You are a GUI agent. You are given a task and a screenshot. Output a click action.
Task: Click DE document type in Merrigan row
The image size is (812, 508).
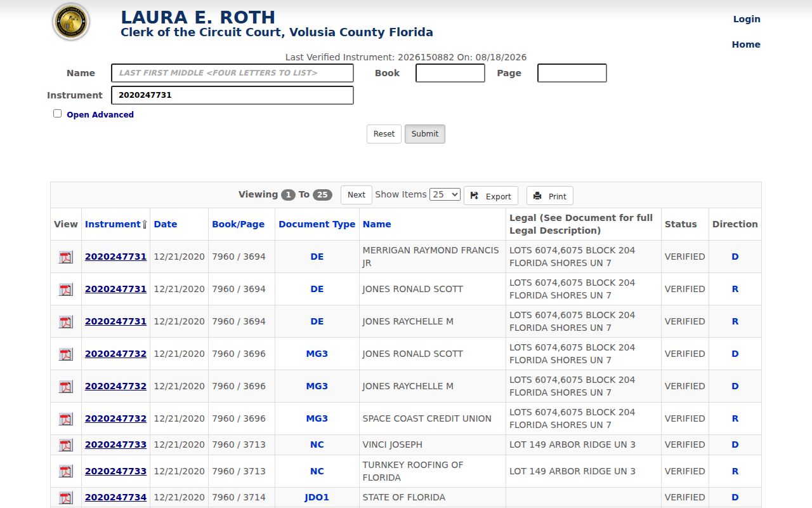click(x=317, y=257)
